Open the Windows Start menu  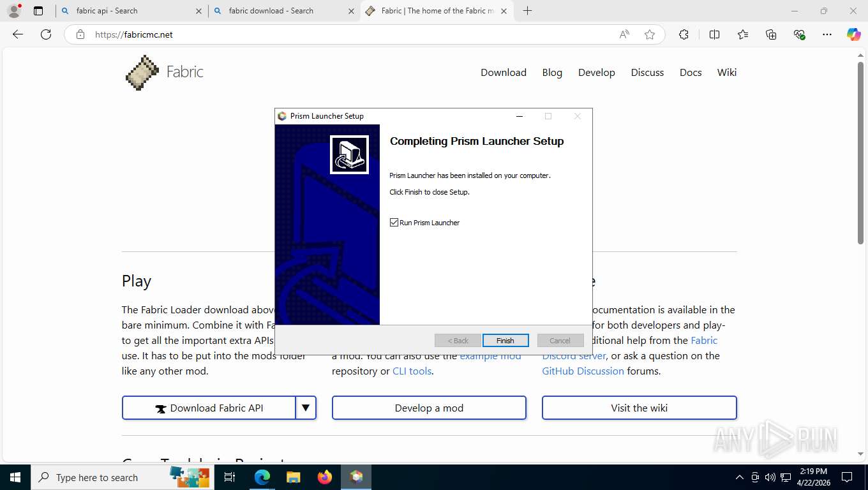[x=15, y=477]
